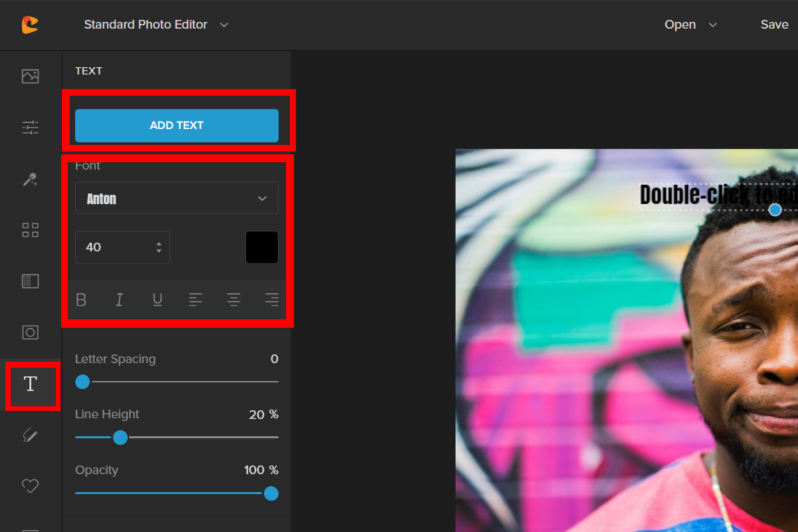Click the font size 40 field
Viewport: 798px width, 532px height.
114,247
